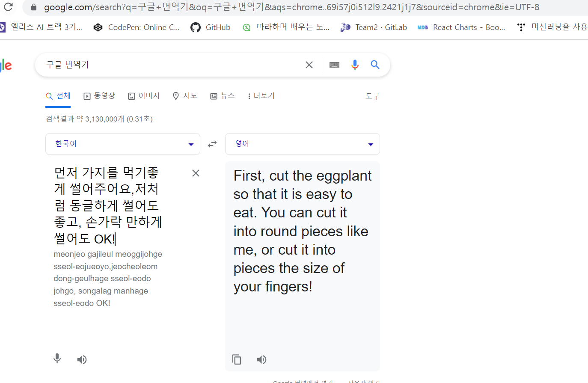
Task: Listen to the English translation
Action: [x=261, y=359]
